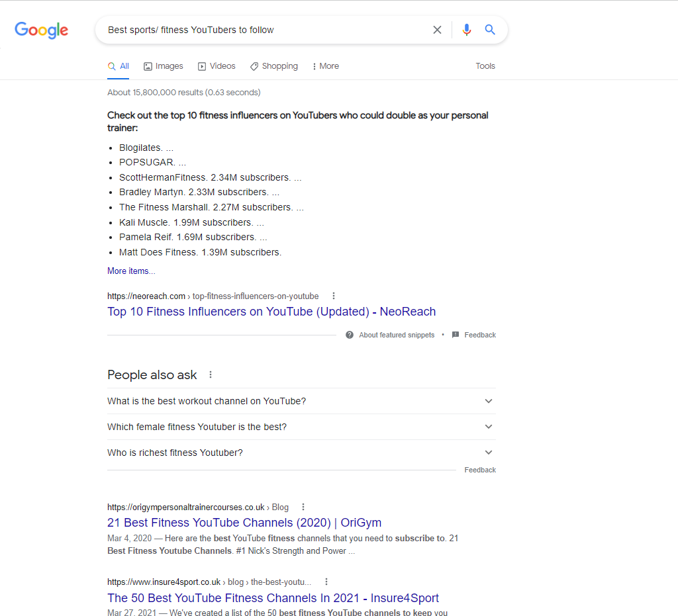Image resolution: width=678 pixels, height=616 pixels.
Task: Start voice search with the microphone icon
Action: [467, 30]
